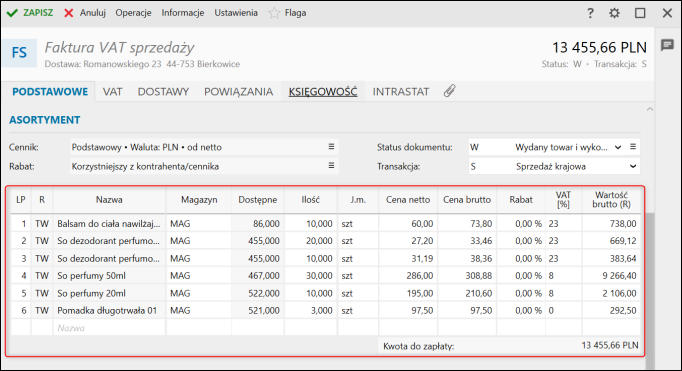Image resolution: width=682 pixels, height=371 pixels.
Task: Click available quantity 521,000 cell
Action: click(257, 311)
